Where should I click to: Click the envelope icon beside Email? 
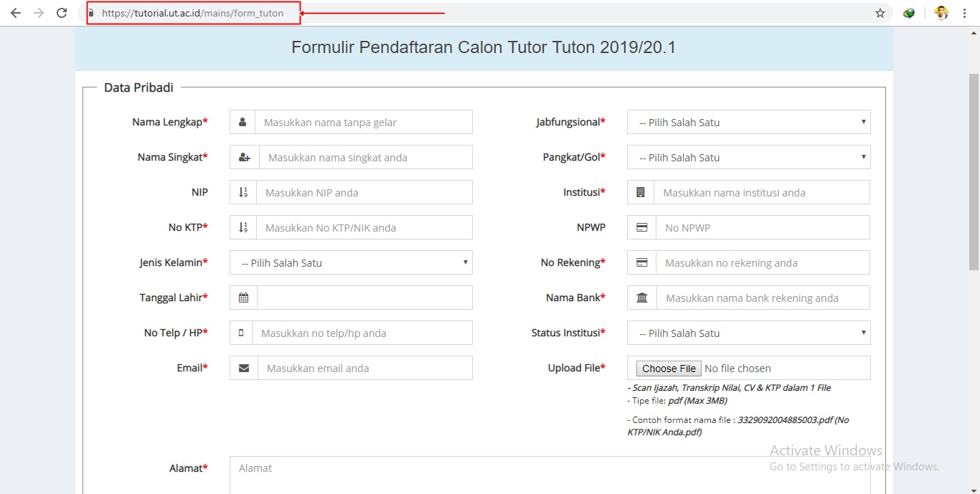click(244, 368)
